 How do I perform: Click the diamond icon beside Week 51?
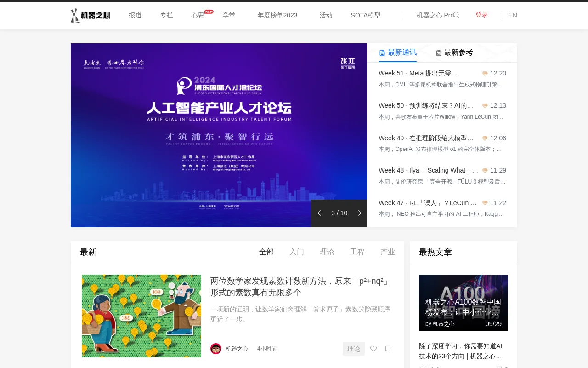coord(485,74)
